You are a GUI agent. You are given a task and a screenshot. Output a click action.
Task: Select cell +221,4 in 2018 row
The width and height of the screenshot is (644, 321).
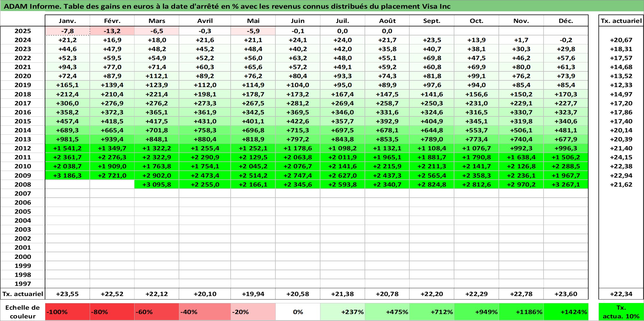(x=157, y=94)
